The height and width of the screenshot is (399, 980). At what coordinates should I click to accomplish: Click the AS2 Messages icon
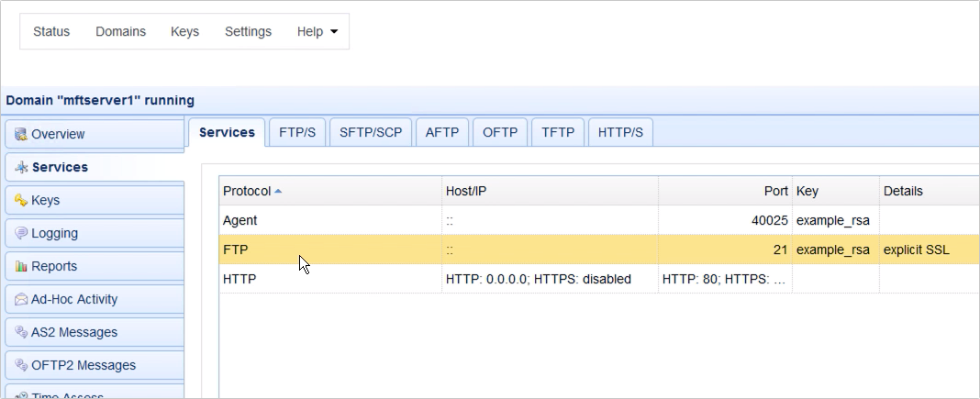click(x=21, y=333)
